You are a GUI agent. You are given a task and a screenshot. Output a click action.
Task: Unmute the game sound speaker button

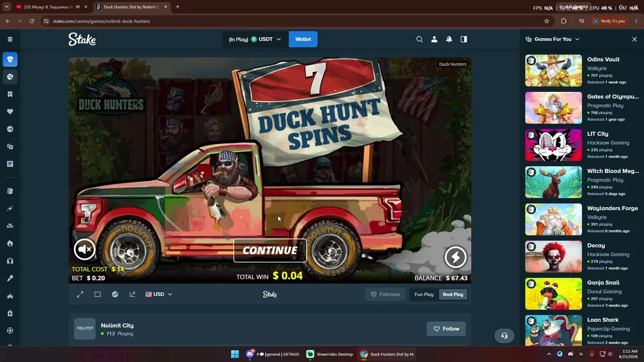point(85,249)
